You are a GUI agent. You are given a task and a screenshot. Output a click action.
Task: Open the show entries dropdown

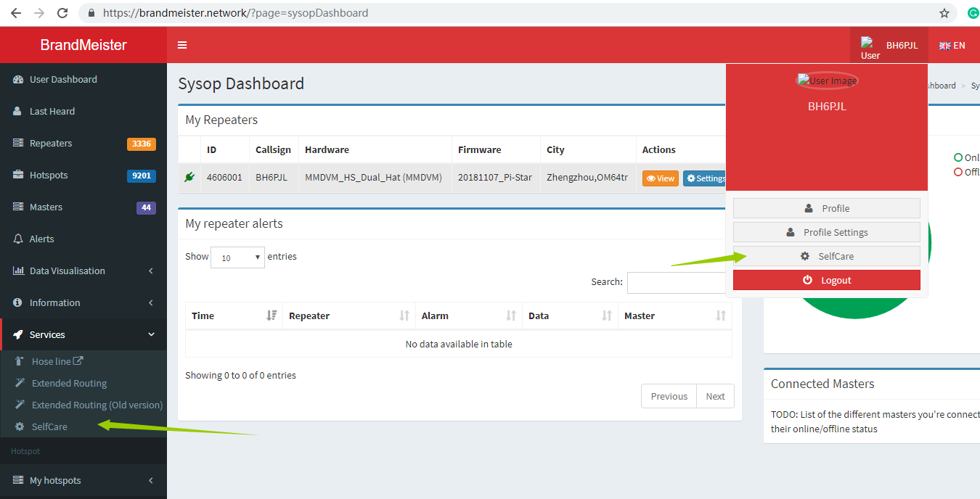tap(237, 257)
